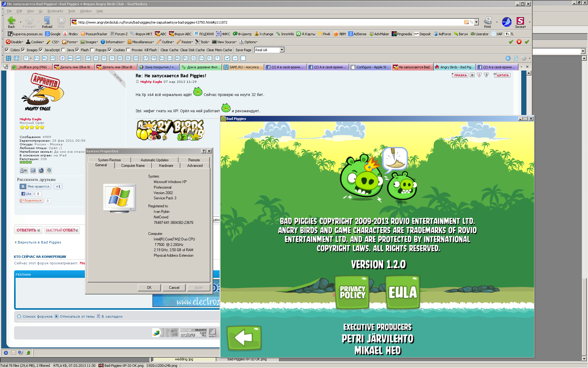Click the green Back arrow icon
This screenshot has height=368, width=588.
click(11, 21)
